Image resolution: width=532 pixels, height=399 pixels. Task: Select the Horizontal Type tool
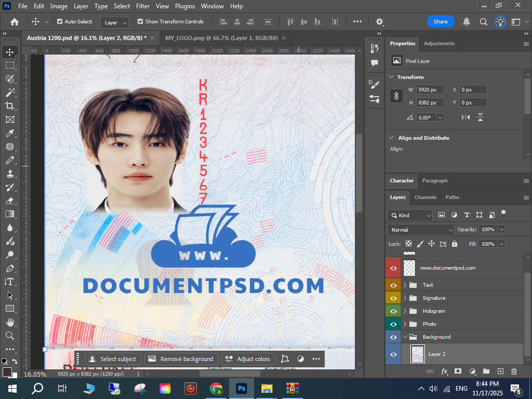pyautogui.click(x=9, y=282)
